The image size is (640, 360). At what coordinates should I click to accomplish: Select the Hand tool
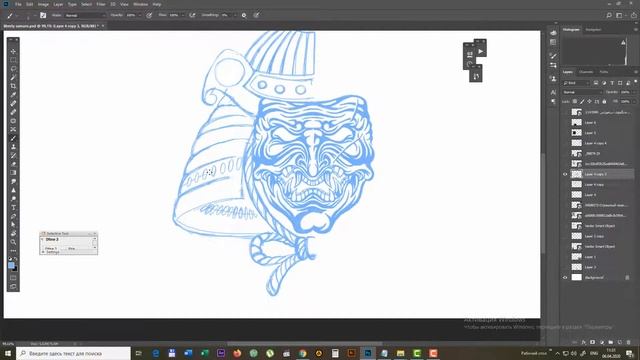point(13,233)
